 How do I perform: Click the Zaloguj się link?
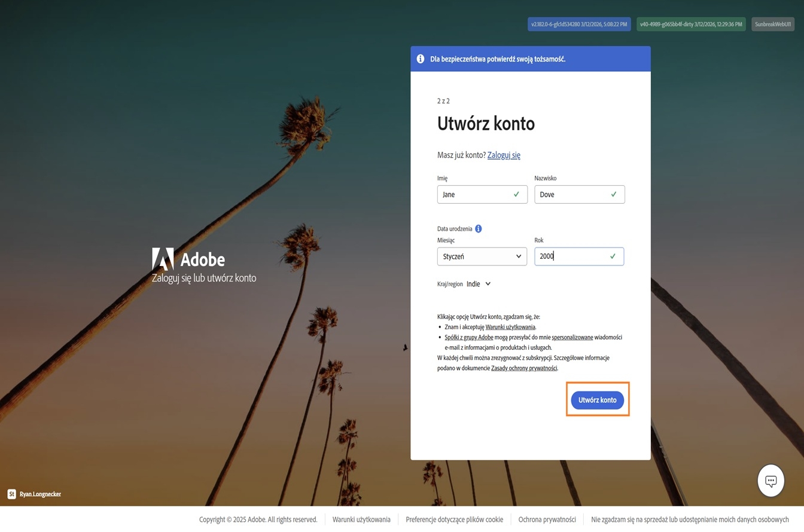tap(504, 155)
